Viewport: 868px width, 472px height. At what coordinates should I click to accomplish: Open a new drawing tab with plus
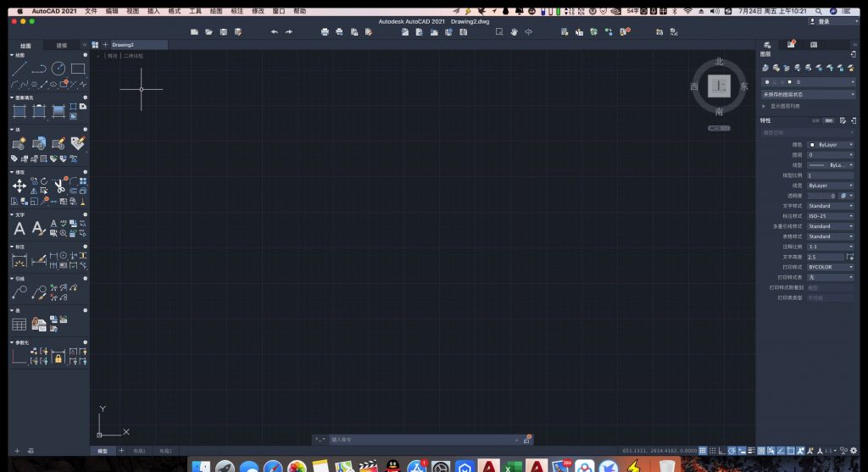tap(105, 45)
